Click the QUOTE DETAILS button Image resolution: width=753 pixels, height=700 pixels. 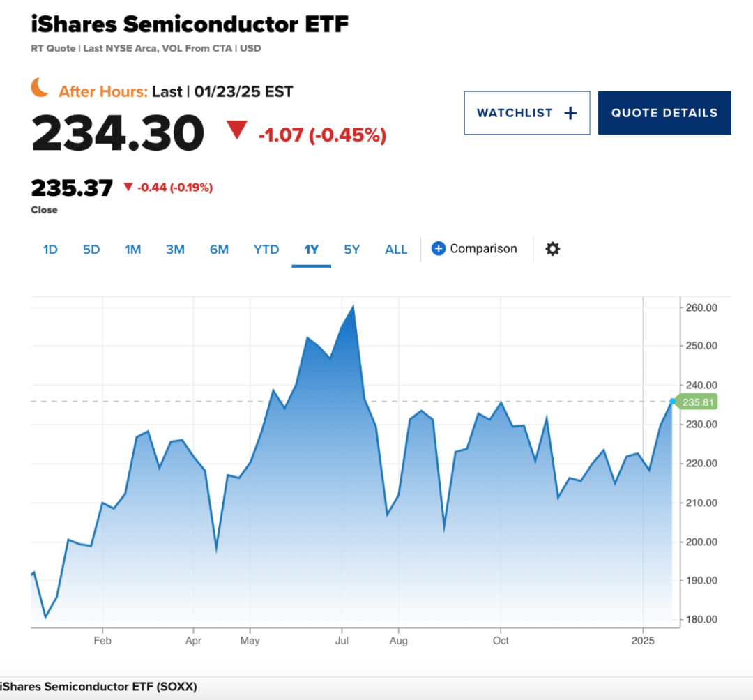[x=664, y=112]
